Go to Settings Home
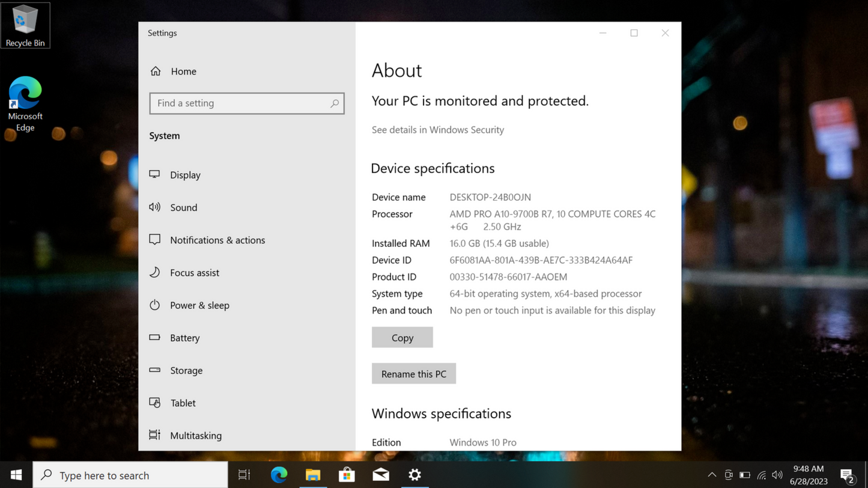 [x=183, y=71]
